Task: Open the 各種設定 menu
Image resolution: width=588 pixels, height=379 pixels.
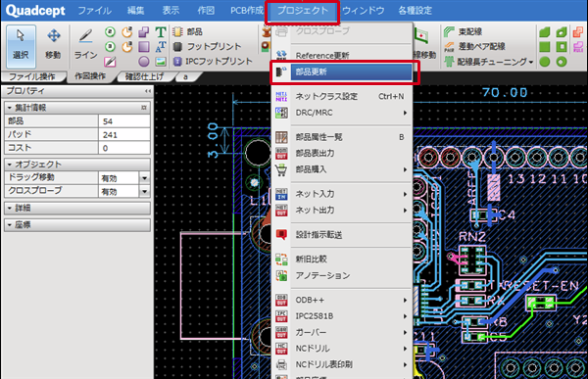Action: (416, 11)
